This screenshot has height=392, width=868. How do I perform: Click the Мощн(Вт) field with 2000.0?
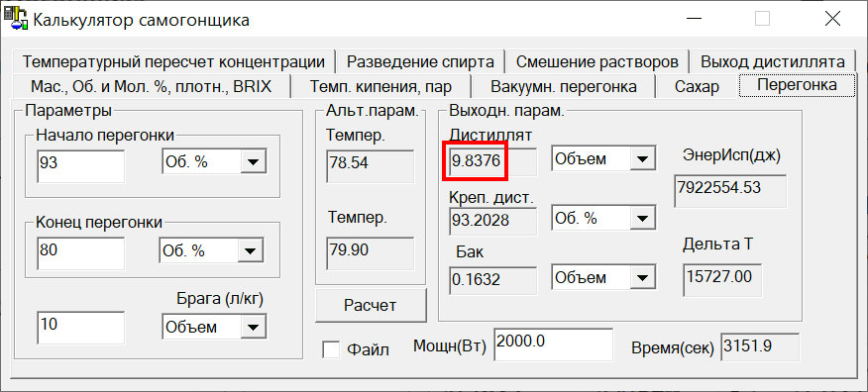pos(553,344)
